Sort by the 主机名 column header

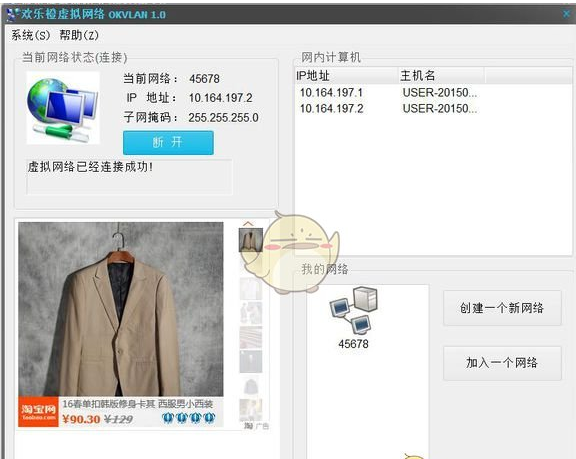point(441,76)
